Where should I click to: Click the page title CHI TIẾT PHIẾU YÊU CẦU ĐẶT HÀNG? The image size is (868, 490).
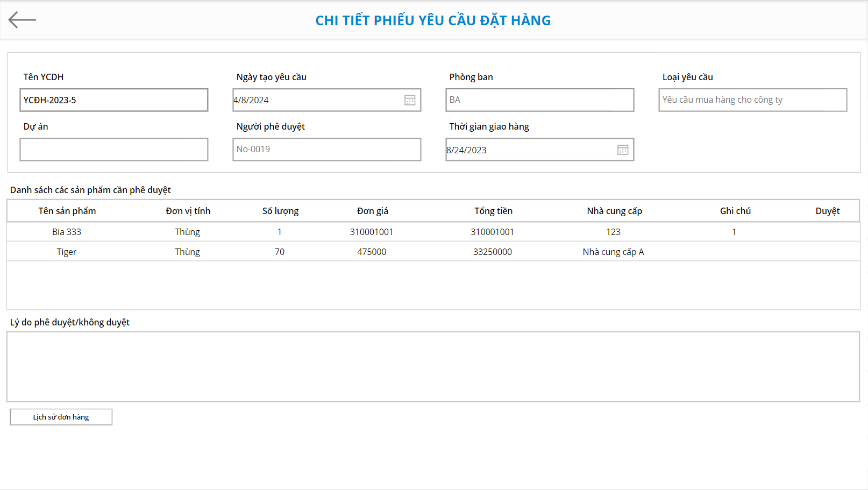click(433, 20)
